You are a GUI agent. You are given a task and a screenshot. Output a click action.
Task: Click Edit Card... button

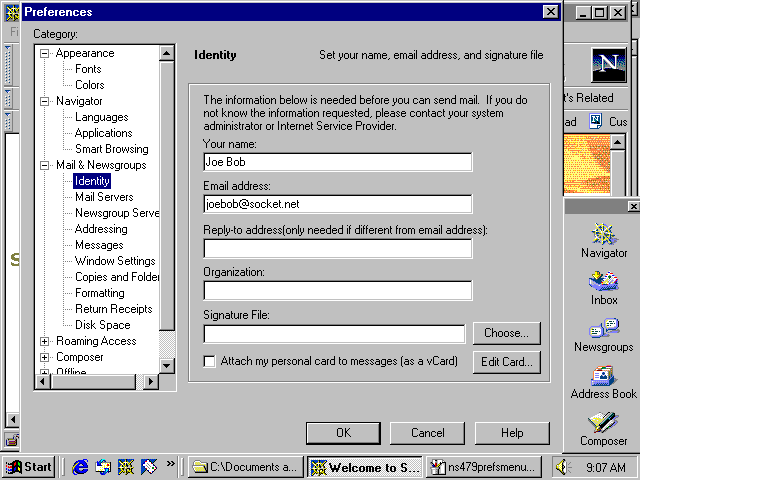(x=506, y=362)
